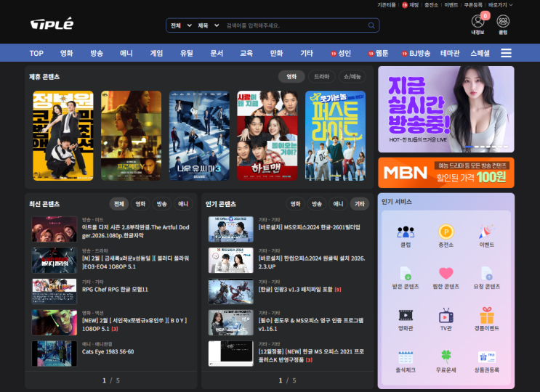Screen dimensions: 540x392
Task: Open MS오피스2024 한글-2601빌더업 entry
Action: [310, 227]
